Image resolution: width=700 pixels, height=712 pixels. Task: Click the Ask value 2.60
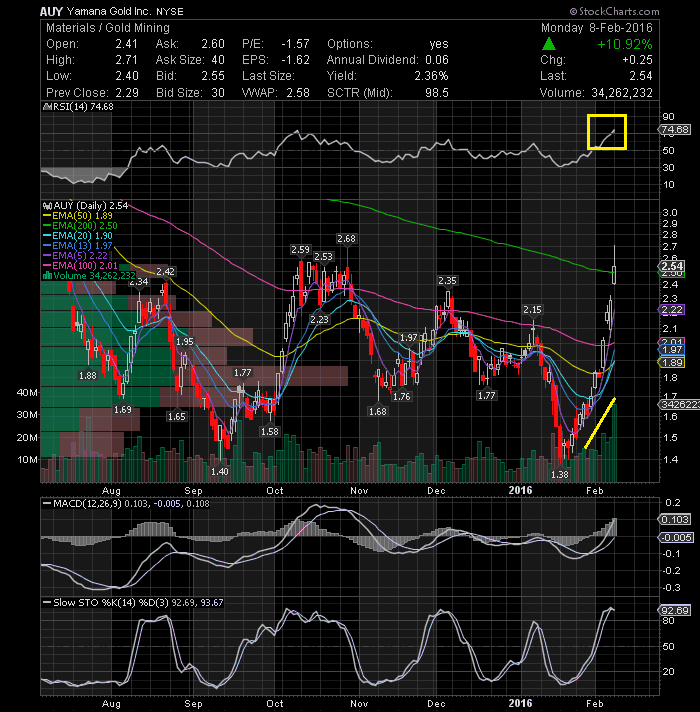point(213,44)
